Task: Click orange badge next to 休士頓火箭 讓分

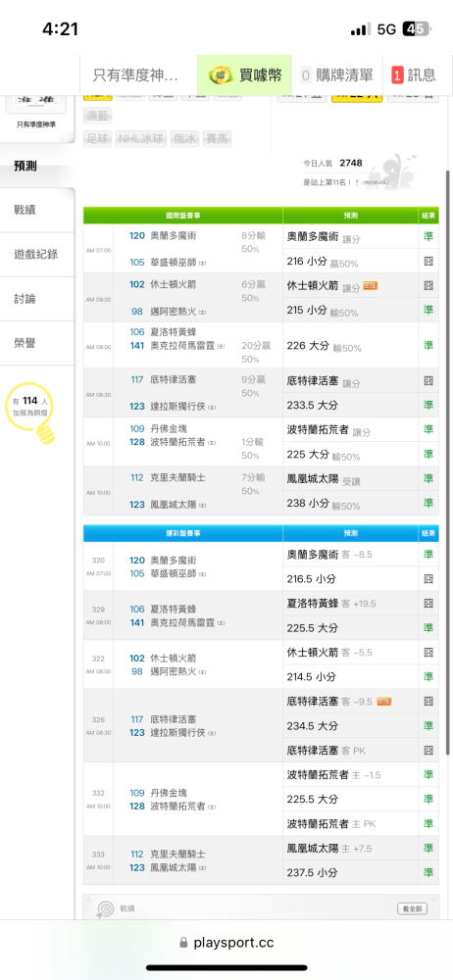Action: pos(371,286)
